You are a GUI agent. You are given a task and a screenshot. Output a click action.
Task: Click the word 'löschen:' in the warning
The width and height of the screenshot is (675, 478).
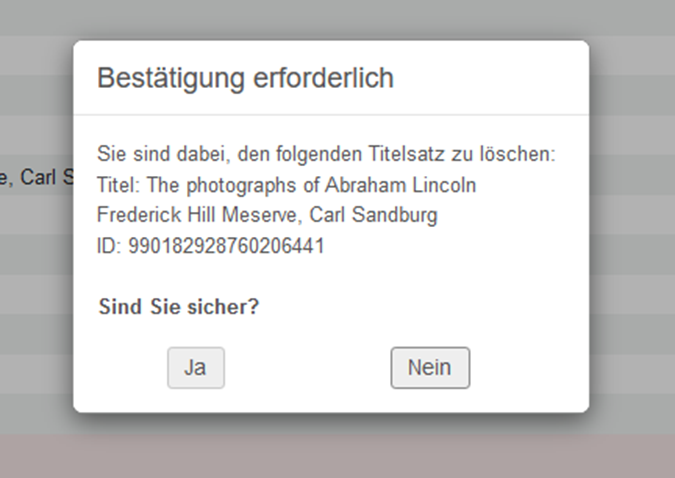click(523, 156)
